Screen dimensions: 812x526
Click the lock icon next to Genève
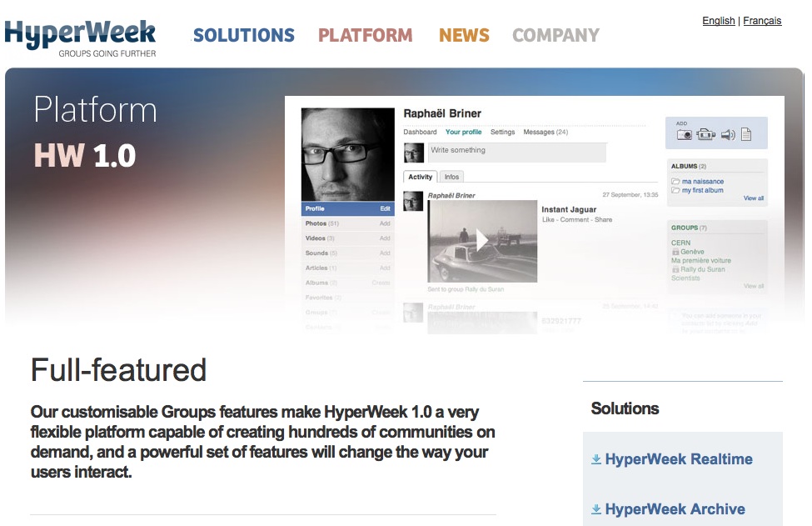coord(675,252)
